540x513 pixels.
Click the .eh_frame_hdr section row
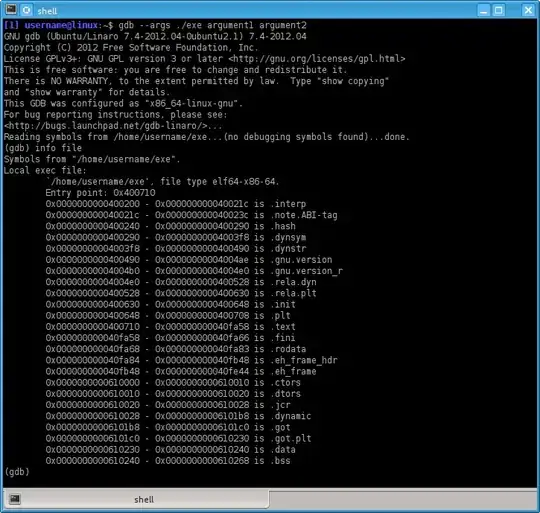click(191, 360)
